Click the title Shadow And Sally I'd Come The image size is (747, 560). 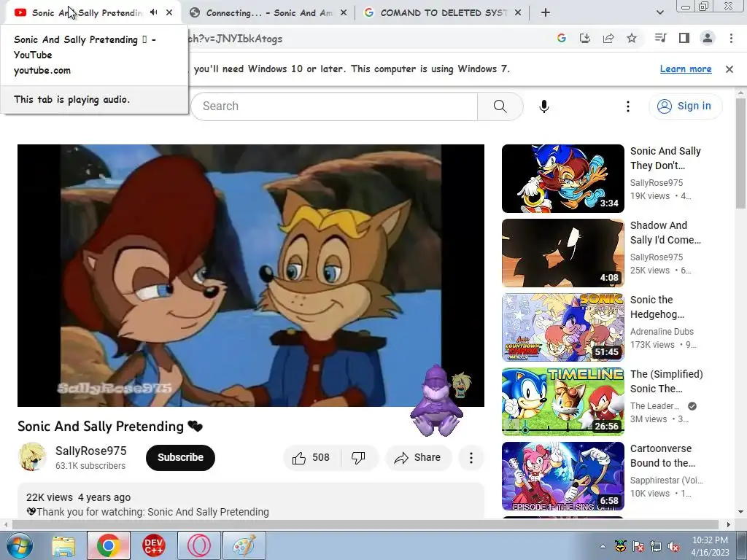665,233
